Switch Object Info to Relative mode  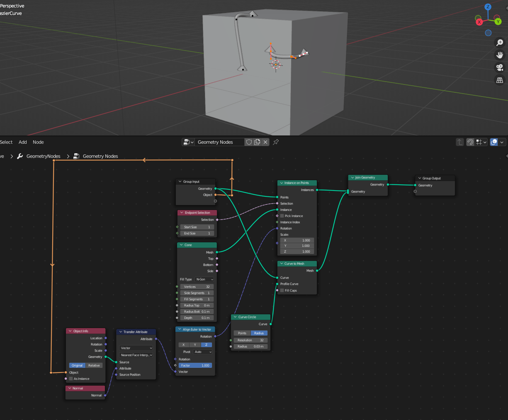94,365
